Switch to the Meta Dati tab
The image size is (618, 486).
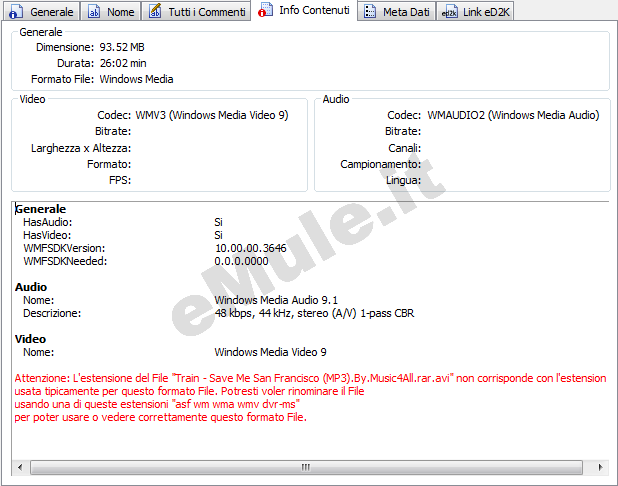click(x=396, y=11)
